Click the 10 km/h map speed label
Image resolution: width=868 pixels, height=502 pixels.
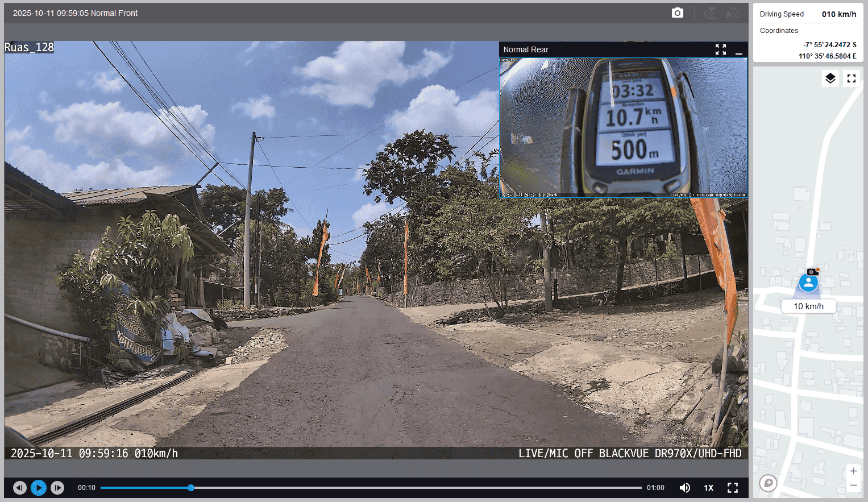pos(808,306)
